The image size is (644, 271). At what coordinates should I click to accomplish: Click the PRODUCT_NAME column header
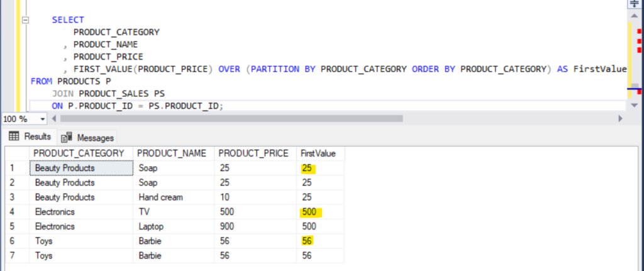(x=173, y=153)
